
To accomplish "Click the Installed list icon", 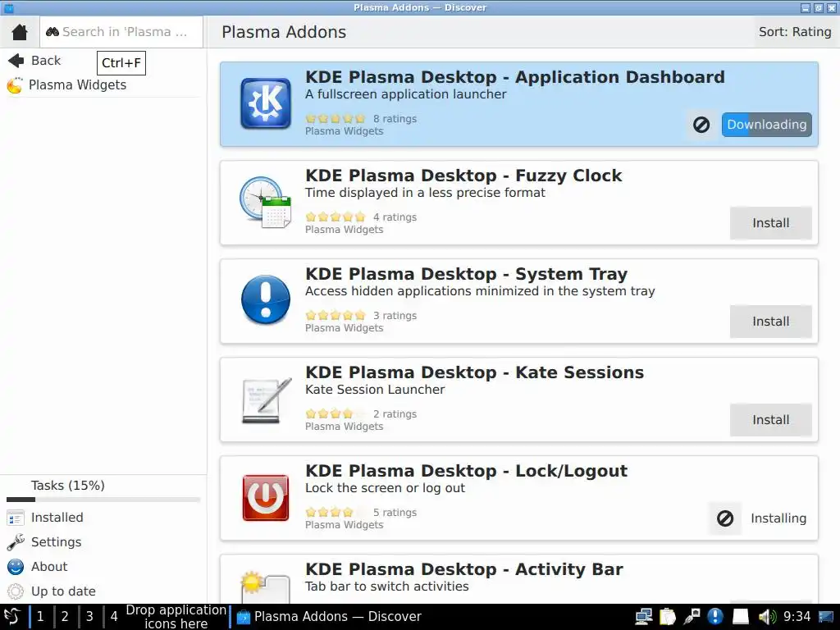I will 15,518.
